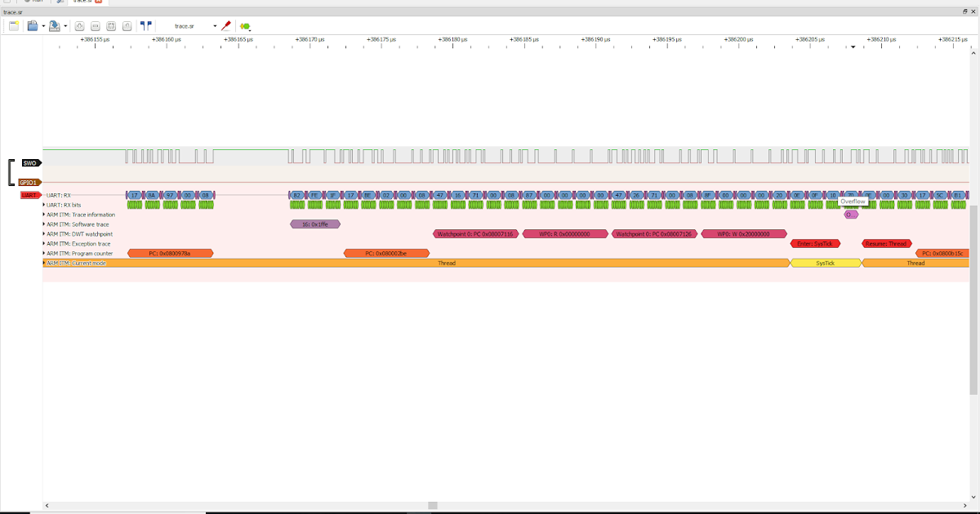Click the Zoom Out toolbar icon
The width and height of the screenshot is (980, 514).
[x=96, y=26]
